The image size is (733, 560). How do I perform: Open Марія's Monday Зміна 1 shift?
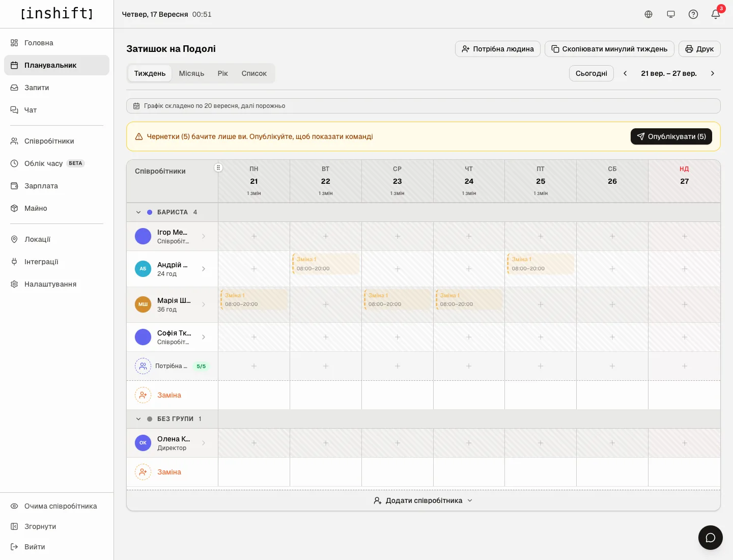point(254,300)
